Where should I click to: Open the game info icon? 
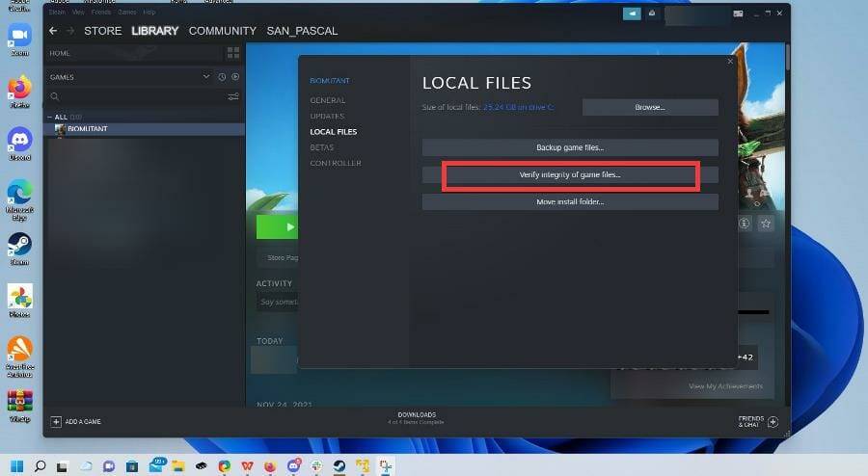tap(745, 224)
